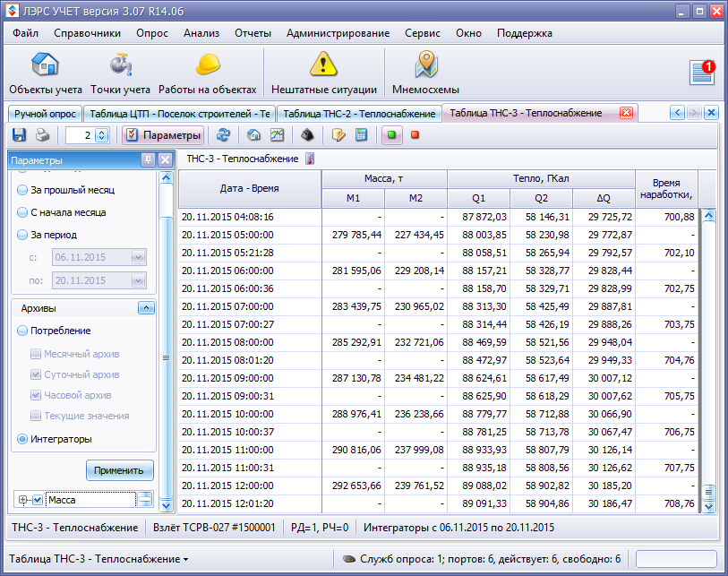Open the Справочники menu

click(x=87, y=33)
